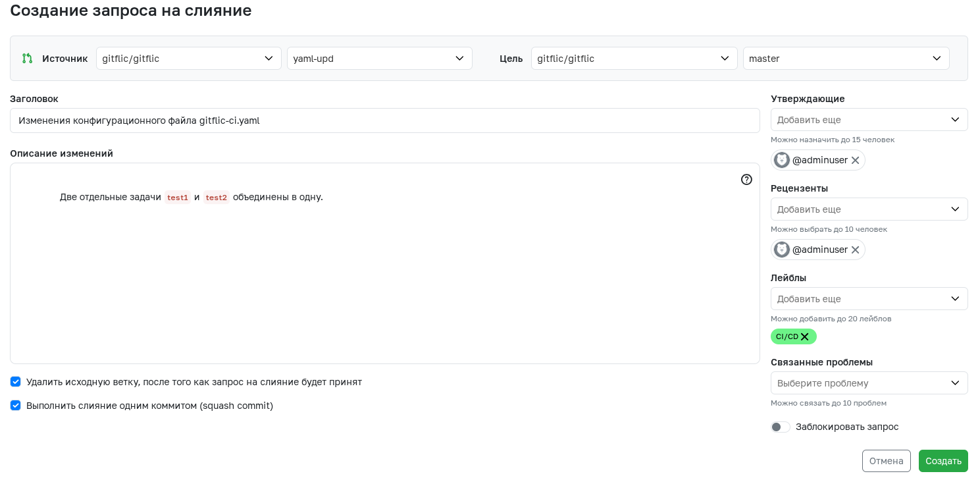
Task: Expand Добавить еще under Утверждающие
Action: [869, 119]
